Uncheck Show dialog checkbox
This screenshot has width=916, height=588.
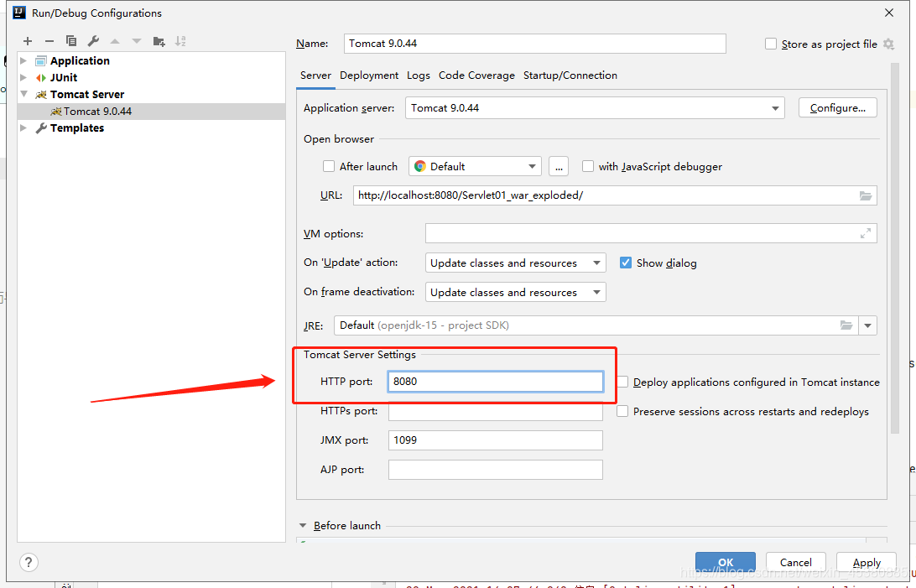626,263
